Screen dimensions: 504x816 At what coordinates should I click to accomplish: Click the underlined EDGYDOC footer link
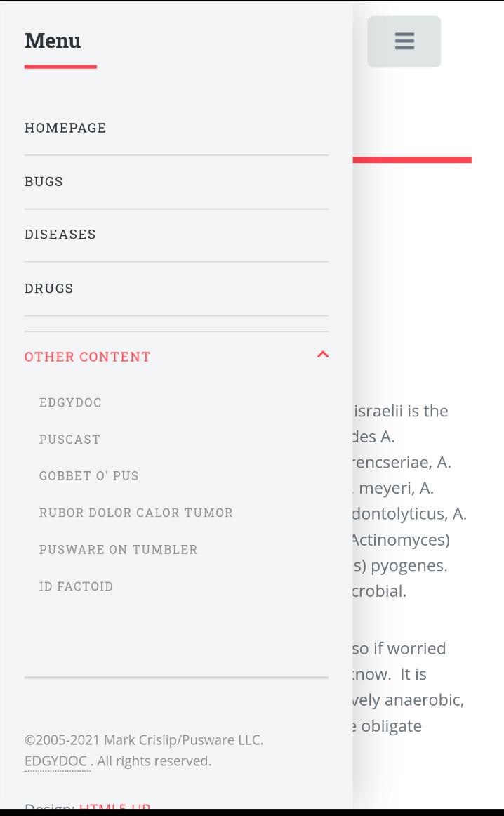click(x=56, y=761)
